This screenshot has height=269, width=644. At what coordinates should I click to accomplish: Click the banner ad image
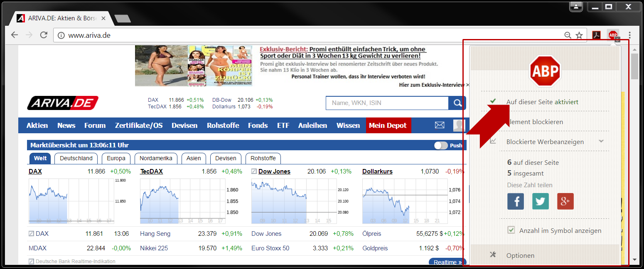(x=193, y=66)
